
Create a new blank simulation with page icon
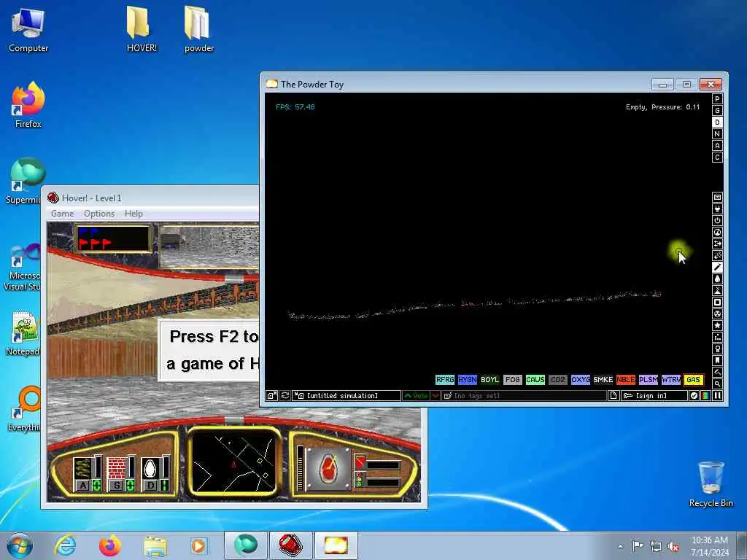pos(614,396)
